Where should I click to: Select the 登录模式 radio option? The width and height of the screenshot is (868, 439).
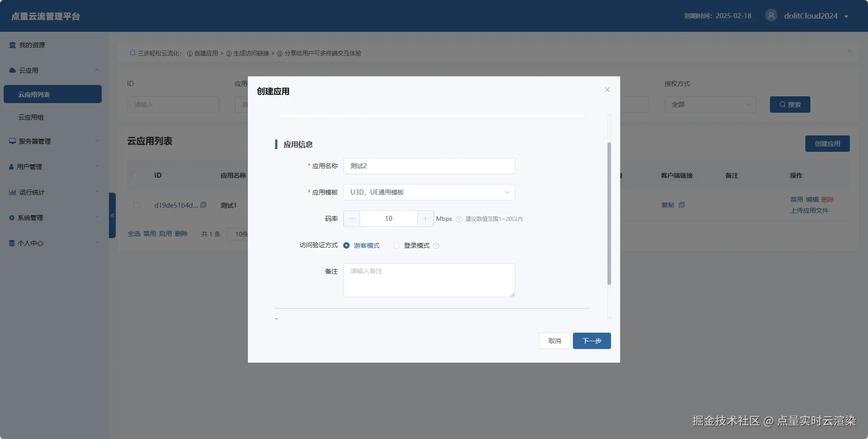click(x=411, y=245)
